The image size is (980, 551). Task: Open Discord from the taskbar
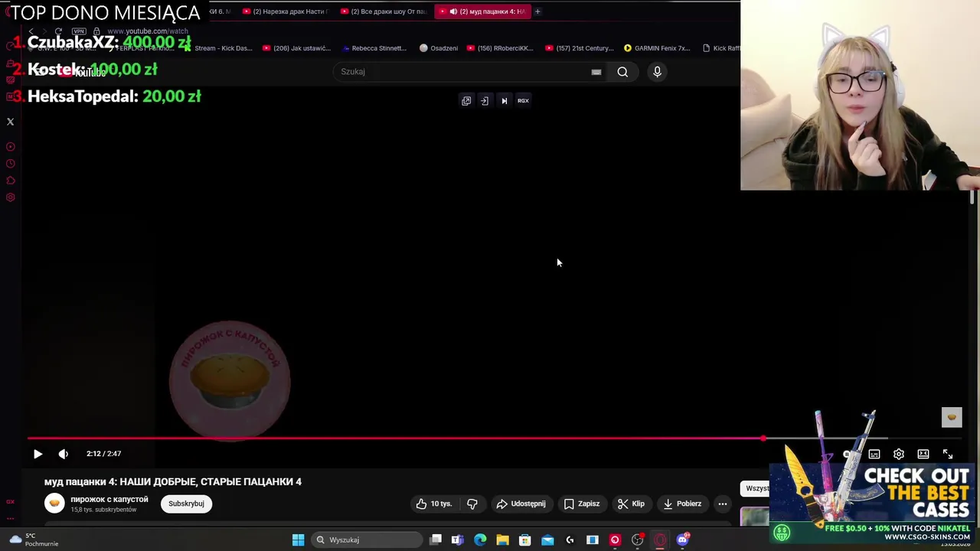(683, 540)
